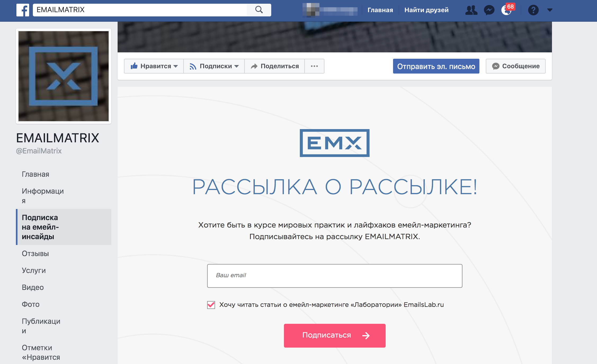
Task: Open the help question mark icon
Action: (x=533, y=10)
